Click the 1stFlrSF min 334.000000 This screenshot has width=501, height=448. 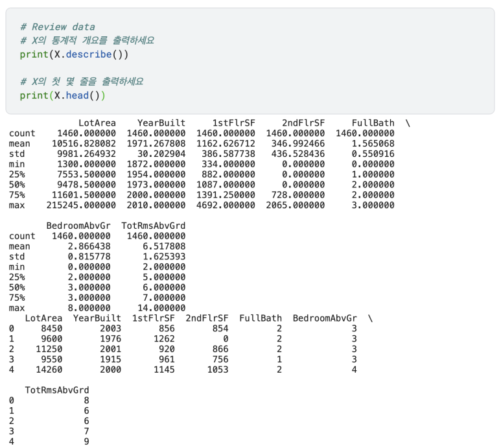click(228, 164)
